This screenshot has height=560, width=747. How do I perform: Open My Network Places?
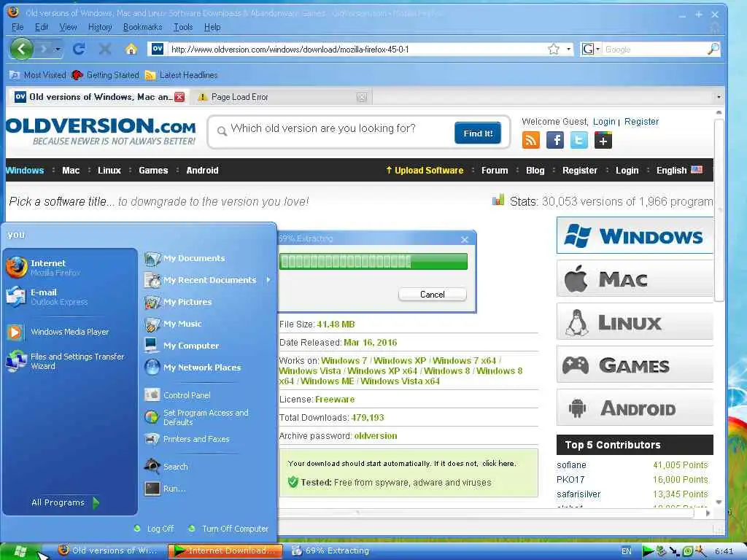click(x=208, y=367)
